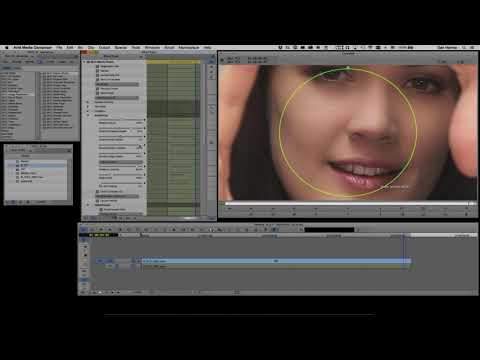Open the Edit menu
Viewport: 480px width, 360px height.
pyautogui.click(x=70, y=48)
